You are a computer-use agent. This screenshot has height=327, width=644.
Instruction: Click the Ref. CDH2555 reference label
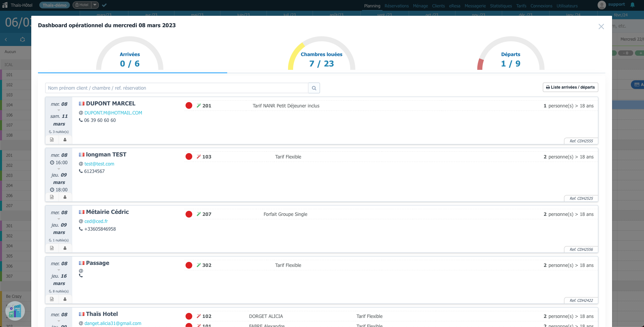tap(581, 141)
